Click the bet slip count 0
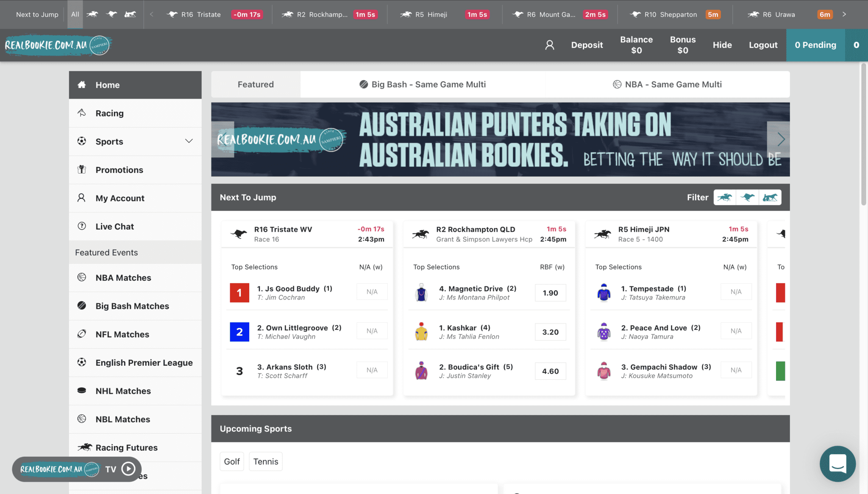 click(856, 45)
